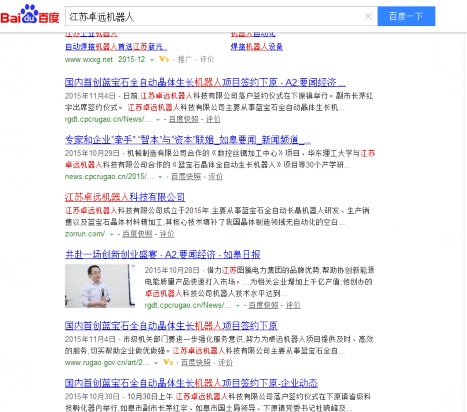Clear the search box with the X icon
The width and height of the screenshot is (467, 412).
pos(368,16)
